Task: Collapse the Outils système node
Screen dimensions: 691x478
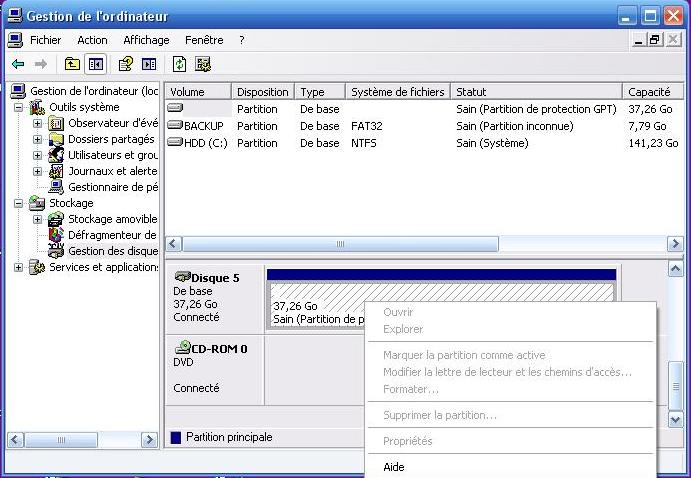Action: pyautogui.click(x=19, y=107)
